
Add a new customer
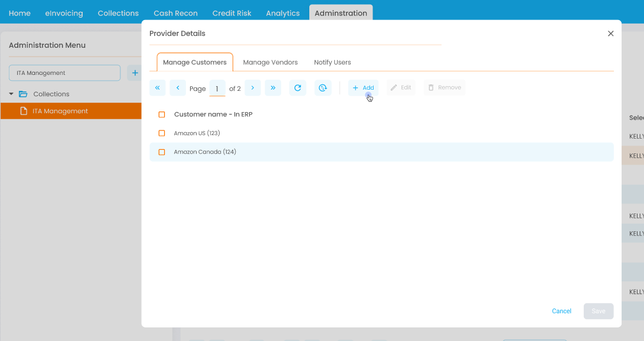click(x=364, y=88)
